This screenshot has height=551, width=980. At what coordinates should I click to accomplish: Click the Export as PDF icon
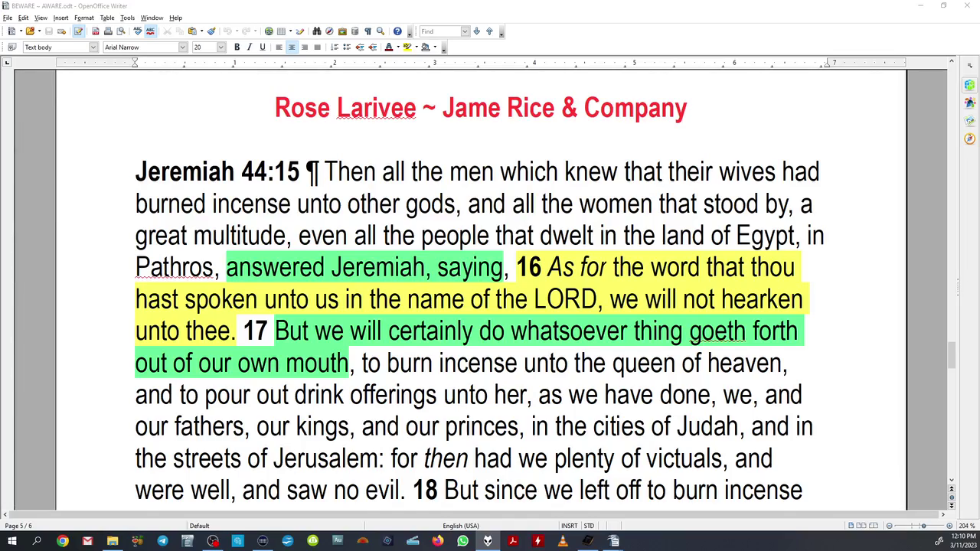pos(95,31)
